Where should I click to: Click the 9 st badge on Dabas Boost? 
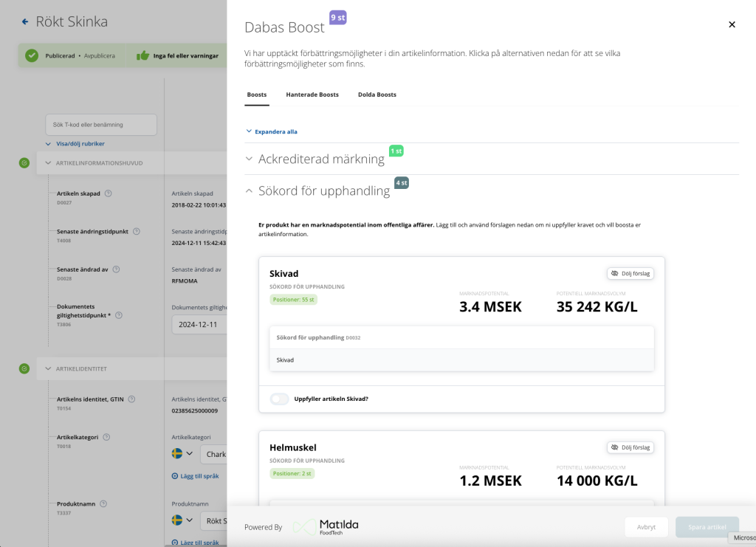(338, 18)
